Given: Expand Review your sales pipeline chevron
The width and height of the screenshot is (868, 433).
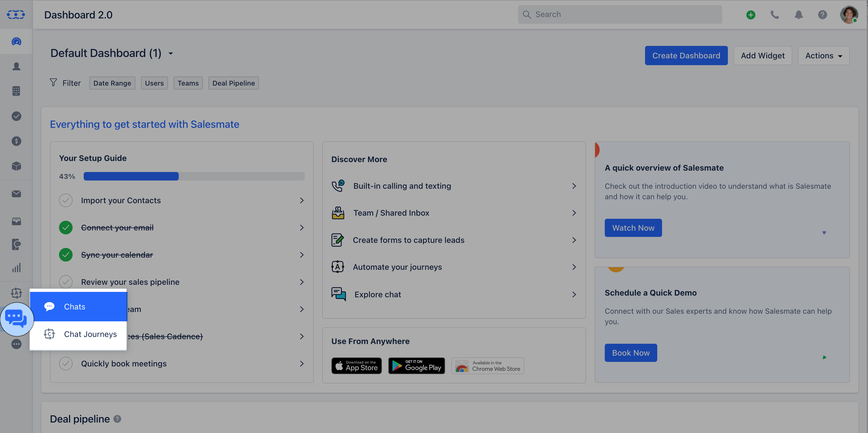Looking at the screenshot, I should coord(302,282).
